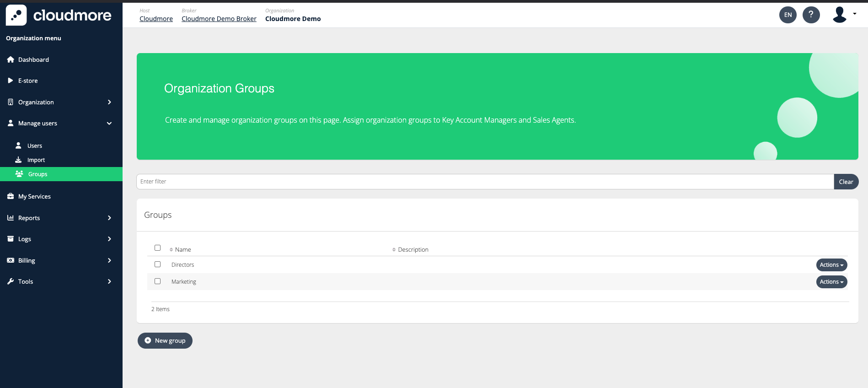
Task: Open the help question mark icon
Action: click(811, 15)
